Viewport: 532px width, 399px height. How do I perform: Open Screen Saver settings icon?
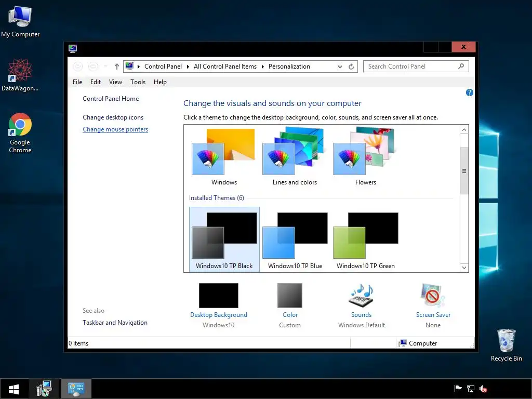[433, 296]
